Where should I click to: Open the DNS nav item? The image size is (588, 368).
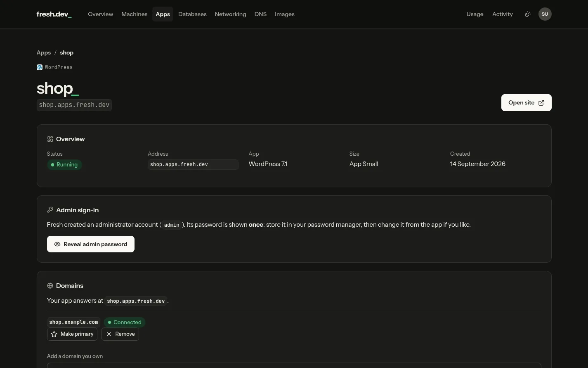pyautogui.click(x=260, y=14)
